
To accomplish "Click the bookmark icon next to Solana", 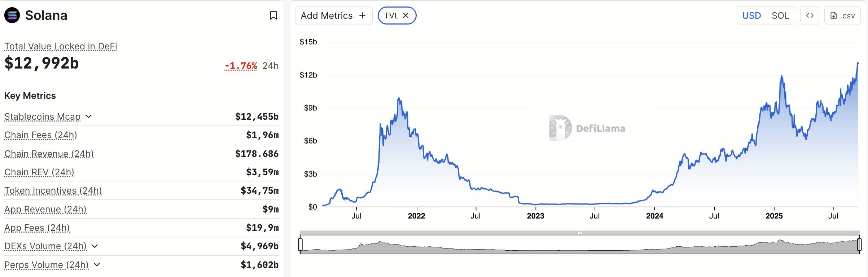I will pyautogui.click(x=273, y=16).
